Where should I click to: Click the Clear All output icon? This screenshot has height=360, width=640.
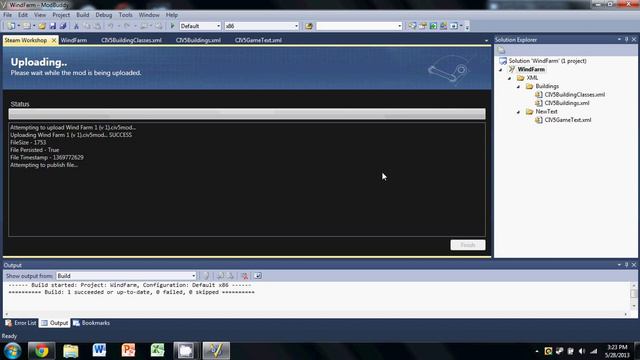tap(244, 276)
